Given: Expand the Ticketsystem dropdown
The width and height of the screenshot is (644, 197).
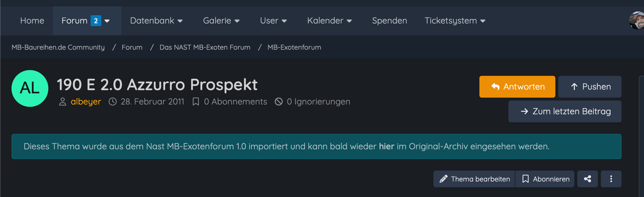Looking at the screenshot, I should [x=455, y=21].
